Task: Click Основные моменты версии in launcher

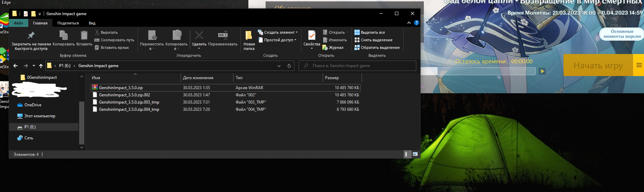Action: (622, 34)
